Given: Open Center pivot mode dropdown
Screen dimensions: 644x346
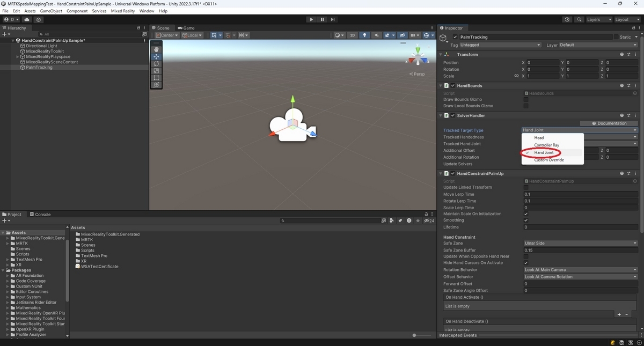Looking at the screenshot, I should [166, 35].
